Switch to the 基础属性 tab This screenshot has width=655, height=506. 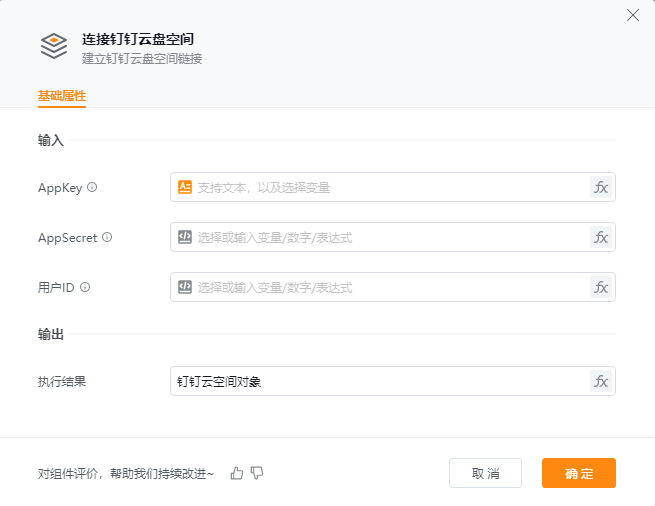coord(62,96)
